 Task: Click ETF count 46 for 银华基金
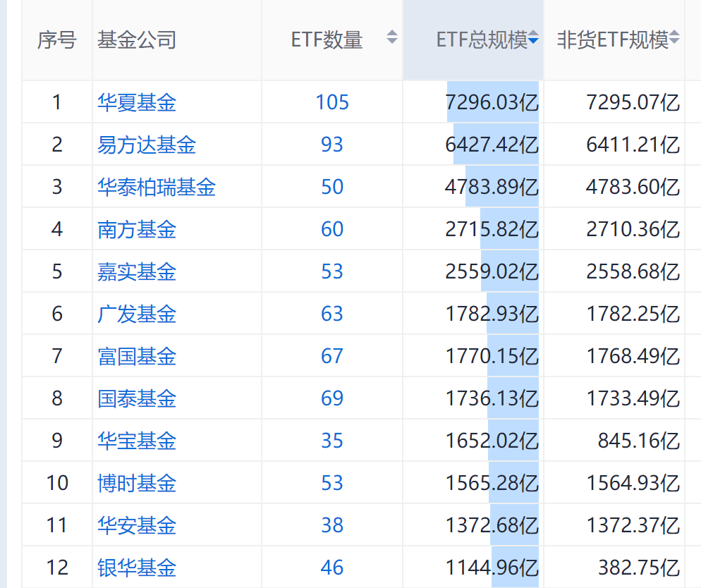click(x=332, y=568)
